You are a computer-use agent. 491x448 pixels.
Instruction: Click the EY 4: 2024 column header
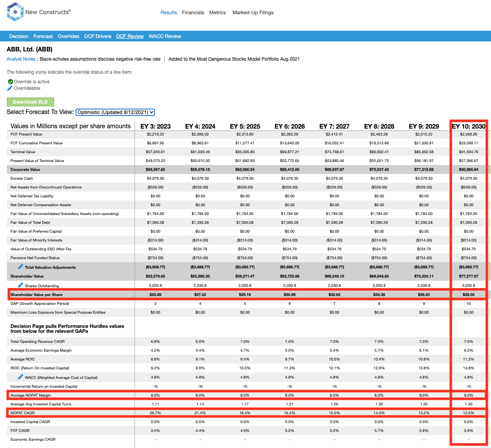click(200, 126)
